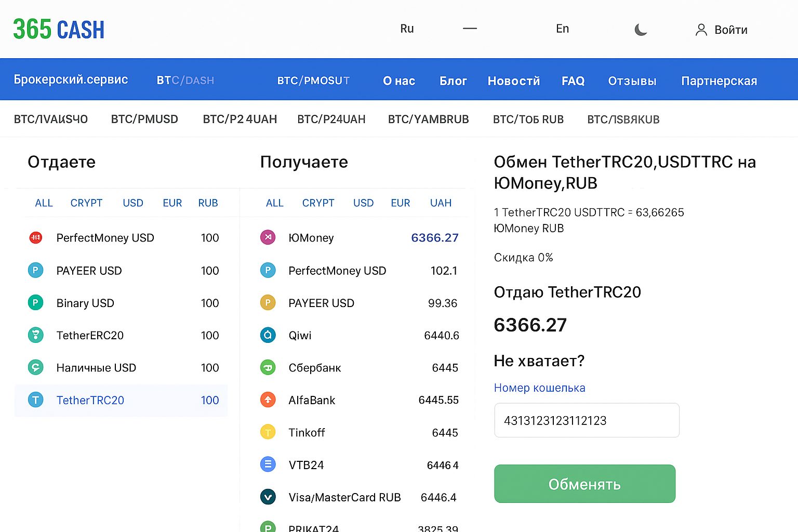
Task: Click the ЮMoney payment icon
Action: coord(268,237)
